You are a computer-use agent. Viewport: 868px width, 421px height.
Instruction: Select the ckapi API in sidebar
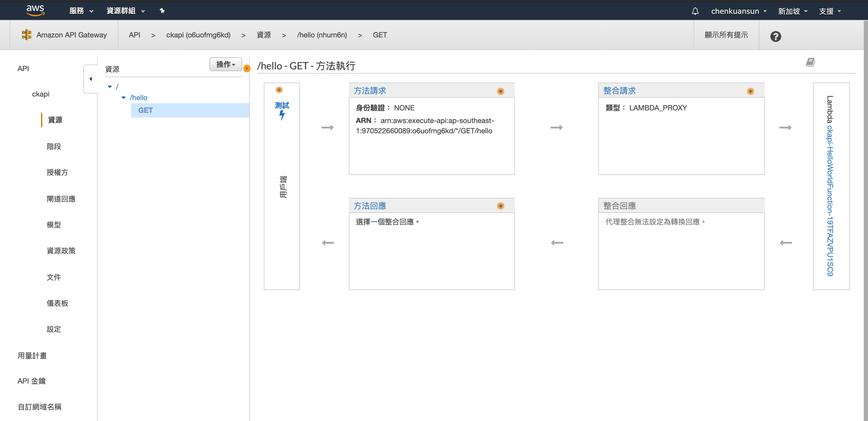tap(41, 94)
